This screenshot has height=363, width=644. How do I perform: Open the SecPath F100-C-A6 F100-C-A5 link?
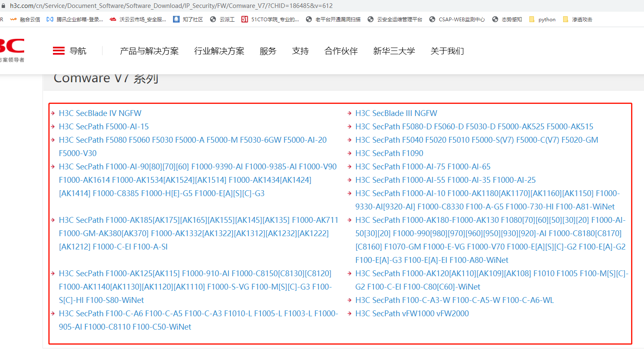point(198,320)
